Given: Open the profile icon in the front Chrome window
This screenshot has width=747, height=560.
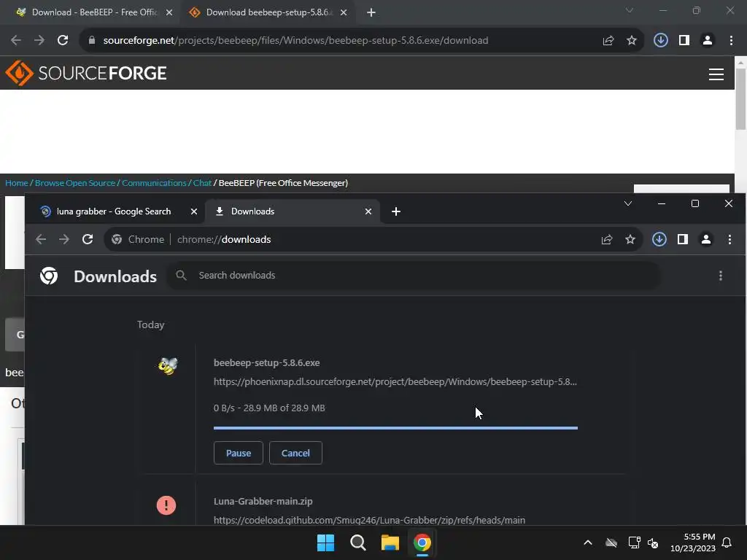Looking at the screenshot, I should 706,239.
